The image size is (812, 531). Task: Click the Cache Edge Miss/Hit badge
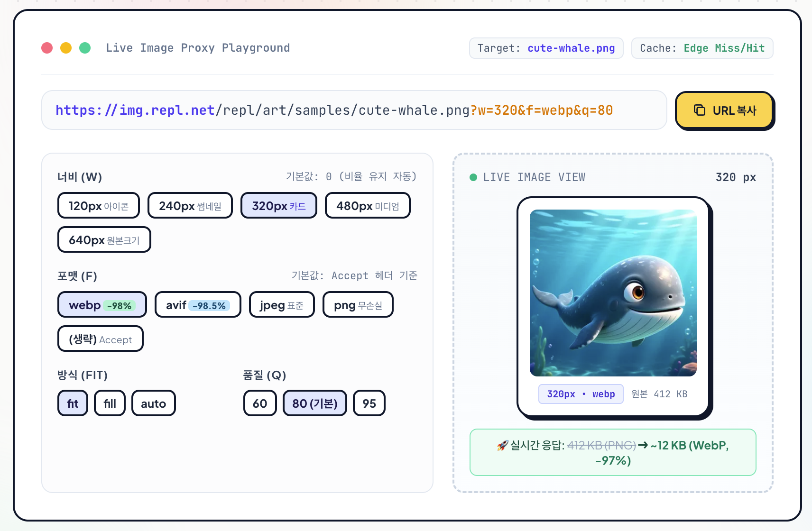pos(702,48)
